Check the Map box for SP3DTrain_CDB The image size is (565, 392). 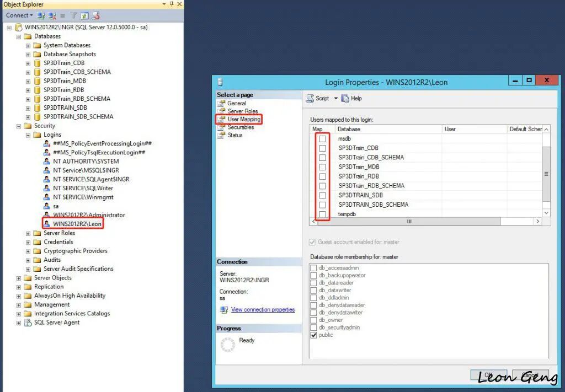322,148
